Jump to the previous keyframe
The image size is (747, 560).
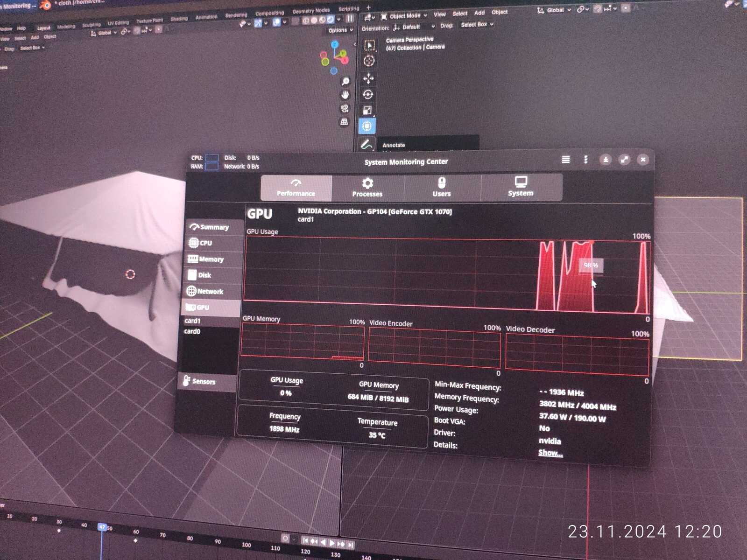click(x=314, y=541)
